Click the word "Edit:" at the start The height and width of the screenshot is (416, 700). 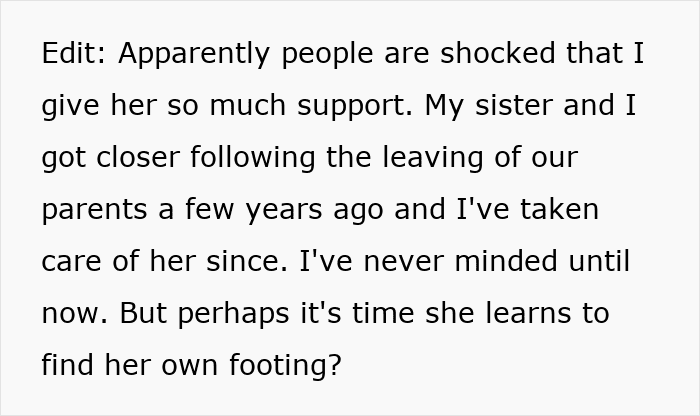[x=75, y=55]
